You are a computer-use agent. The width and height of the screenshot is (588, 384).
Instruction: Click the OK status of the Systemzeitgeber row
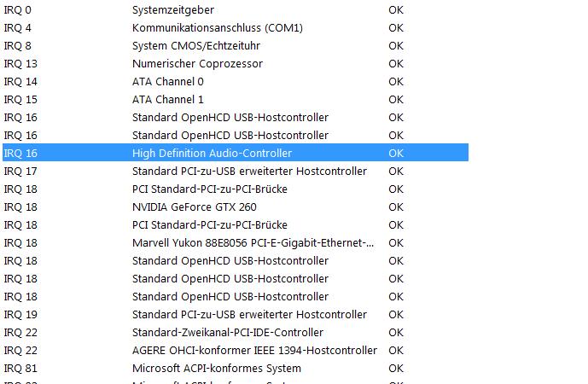click(396, 10)
